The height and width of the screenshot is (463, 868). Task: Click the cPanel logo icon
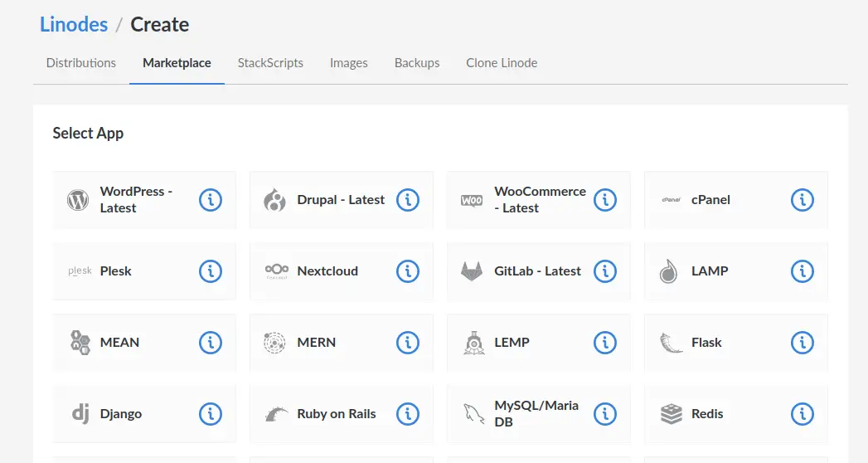[672, 200]
